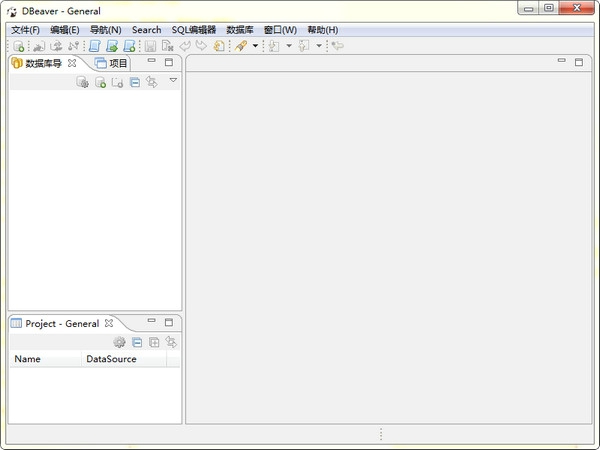This screenshot has height=450, width=600.
Task: Click the highlighter marker toolbar icon
Action: pyautogui.click(x=241, y=46)
